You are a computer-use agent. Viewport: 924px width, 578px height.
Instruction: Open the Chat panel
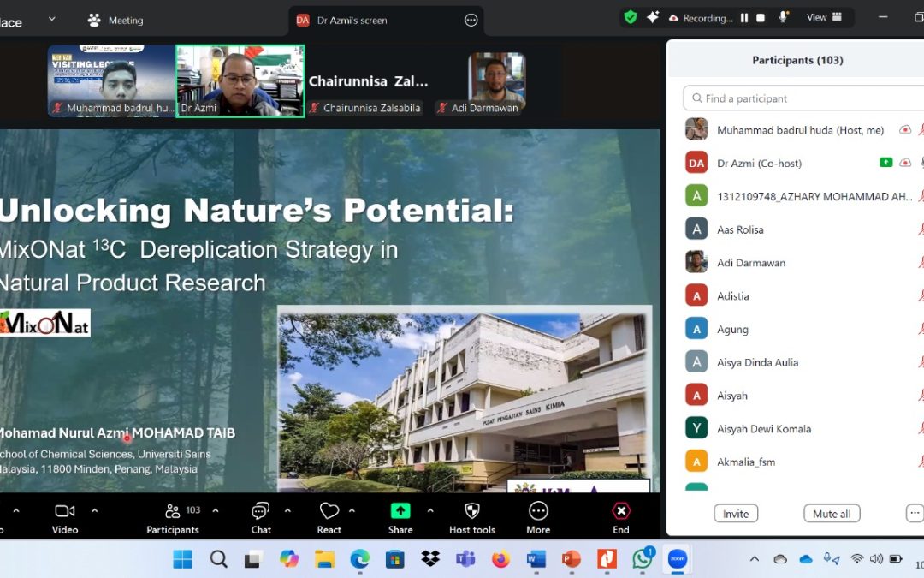(261, 516)
